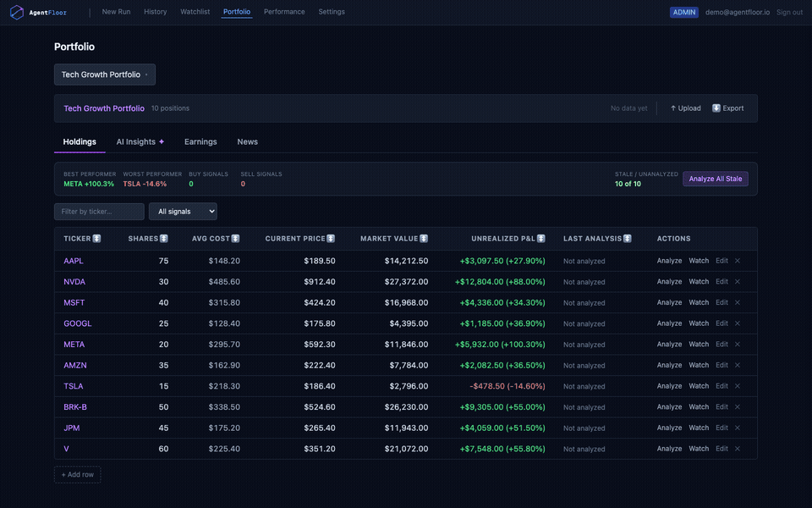Sort by Current Price column icon
The height and width of the screenshot is (508, 812).
331,239
